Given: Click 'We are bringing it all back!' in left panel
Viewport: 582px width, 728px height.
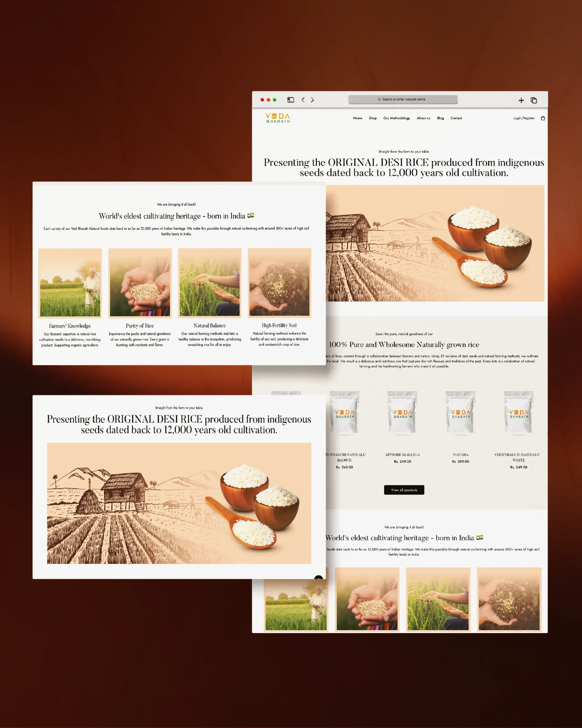Looking at the screenshot, I should (x=176, y=204).
